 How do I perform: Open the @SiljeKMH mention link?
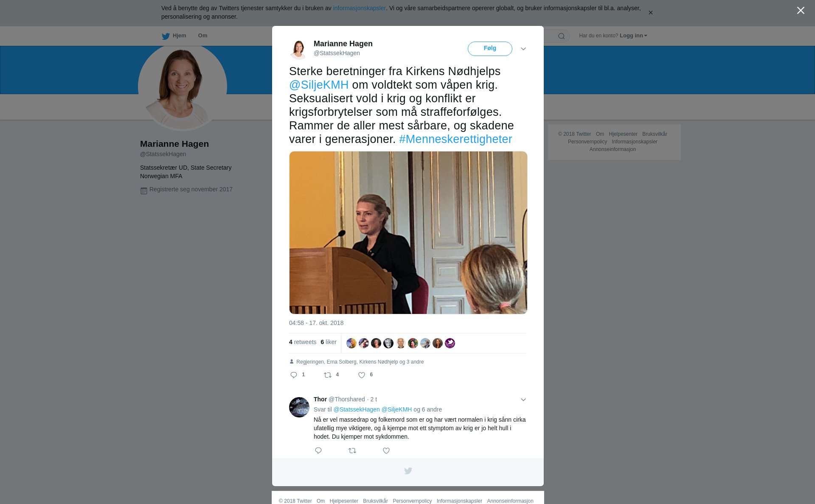click(319, 85)
